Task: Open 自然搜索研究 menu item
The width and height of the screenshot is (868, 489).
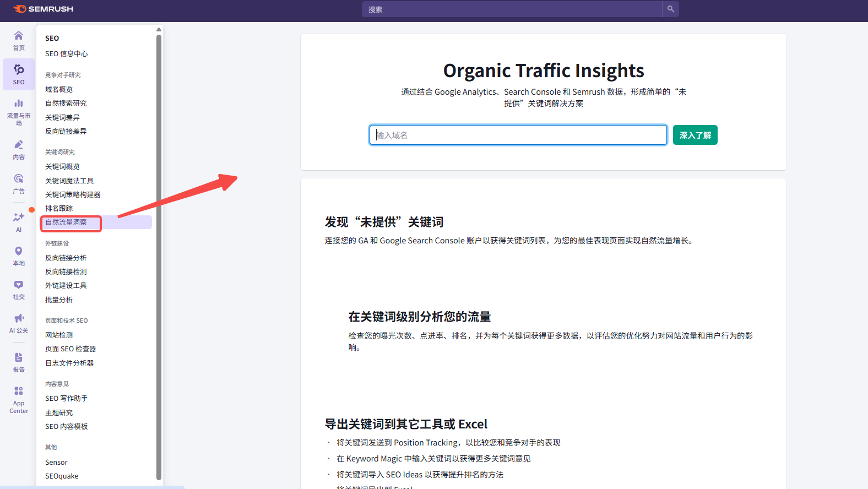Action: coord(66,104)
